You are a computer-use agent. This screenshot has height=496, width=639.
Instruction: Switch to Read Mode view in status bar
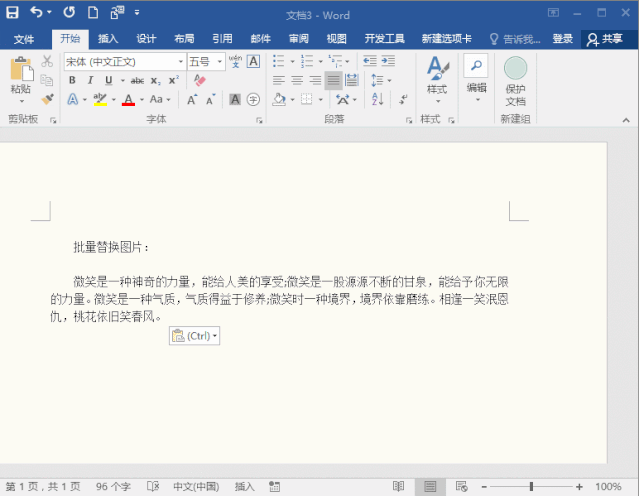(398, 486)
